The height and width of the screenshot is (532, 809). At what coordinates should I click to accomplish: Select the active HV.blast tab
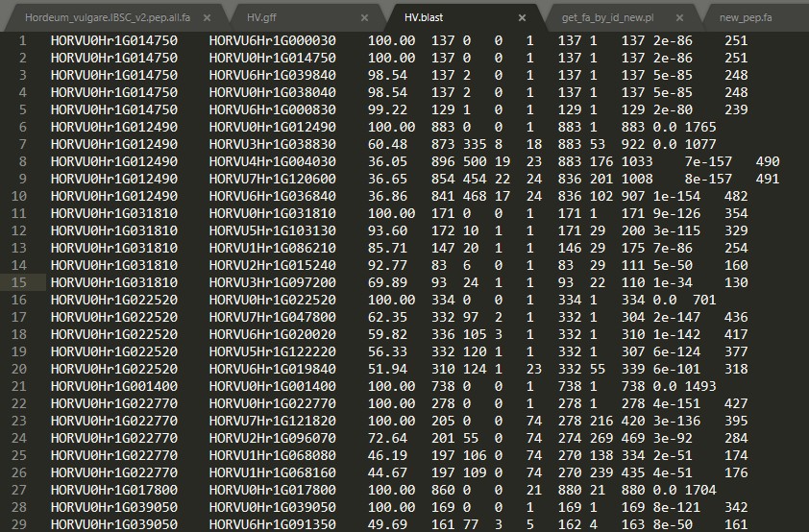424,17
